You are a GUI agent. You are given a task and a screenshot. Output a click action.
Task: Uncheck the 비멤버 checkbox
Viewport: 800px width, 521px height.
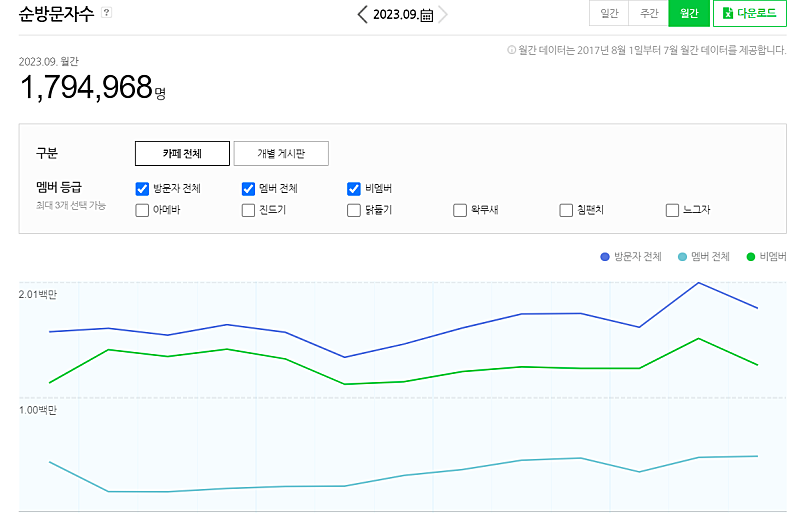click(x=354, y=188)
